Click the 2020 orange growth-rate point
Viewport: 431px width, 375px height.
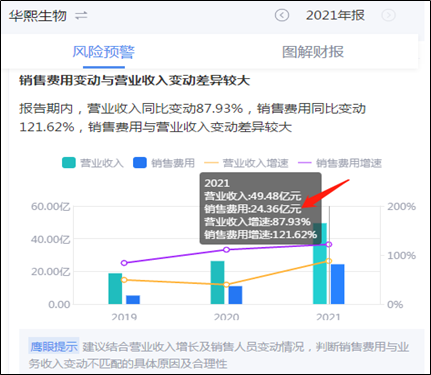click(x=226, y=285)
